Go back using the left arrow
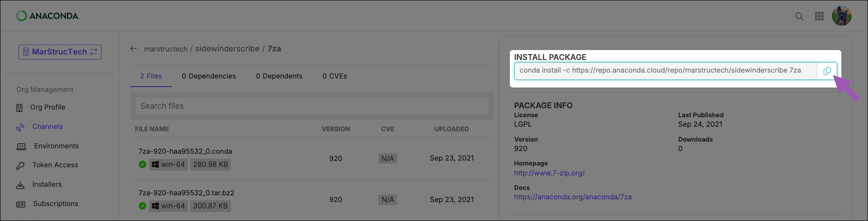Screen dimensions: 868x221 [133, 49]
